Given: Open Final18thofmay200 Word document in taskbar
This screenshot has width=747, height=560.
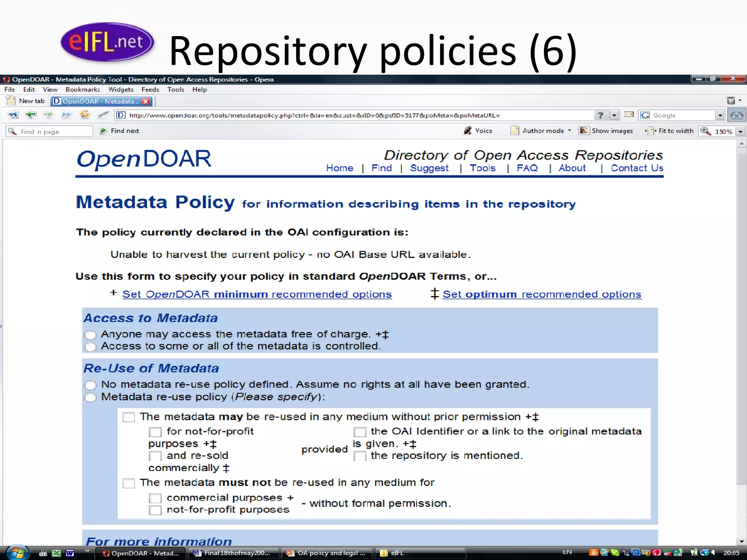Looking at the screenshot, I should point(233,553).
